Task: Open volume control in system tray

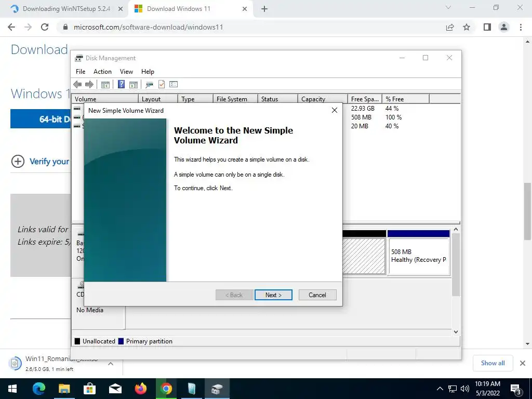Action: tap(465, 389)
